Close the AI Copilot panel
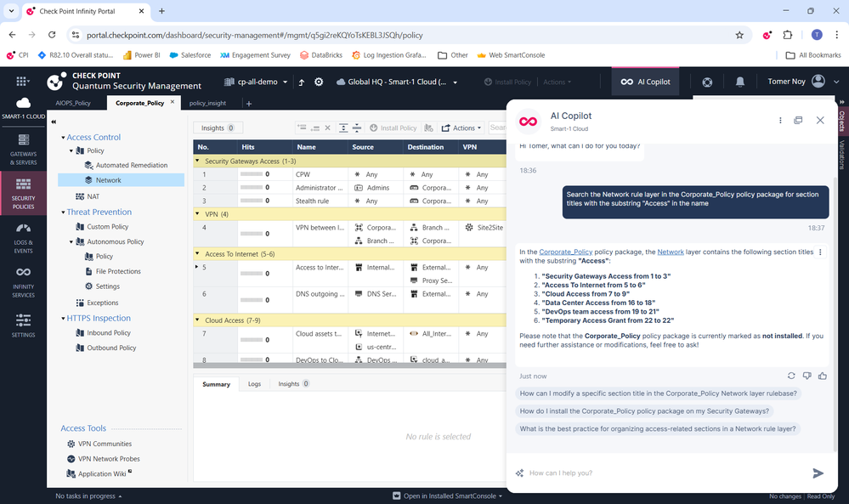 (820, 120)
